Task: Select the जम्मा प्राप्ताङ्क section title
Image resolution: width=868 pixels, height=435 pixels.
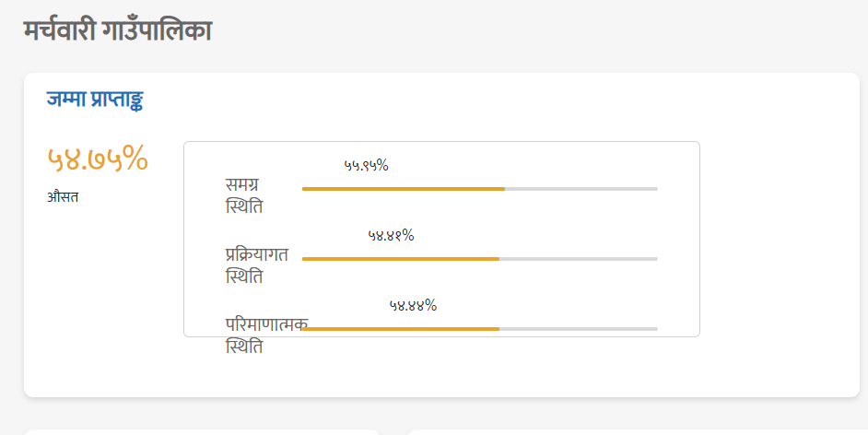Action: pyautogui.click(x=95, y=100)
